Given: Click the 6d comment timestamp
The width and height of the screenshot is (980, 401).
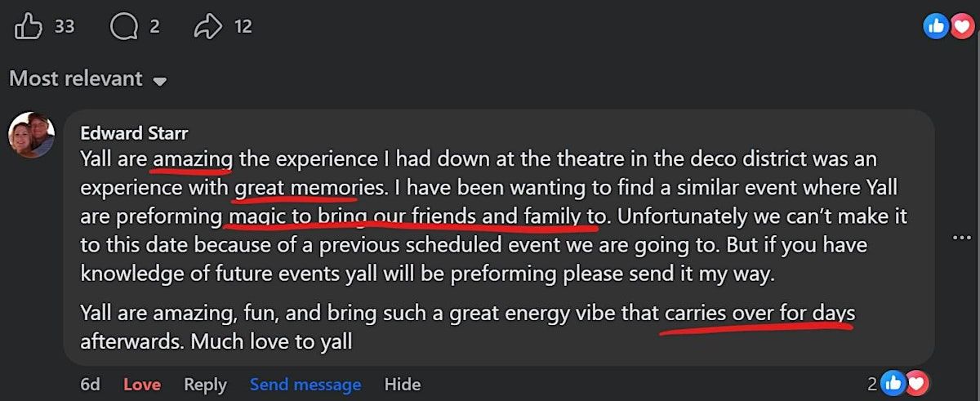Looking at the screenshot, I should (90, 384).
